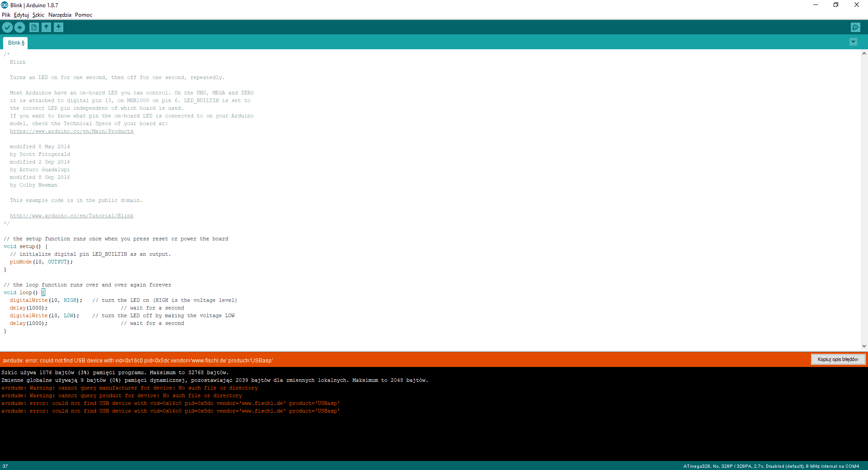Open the Pomoc menu

point(84,15)
